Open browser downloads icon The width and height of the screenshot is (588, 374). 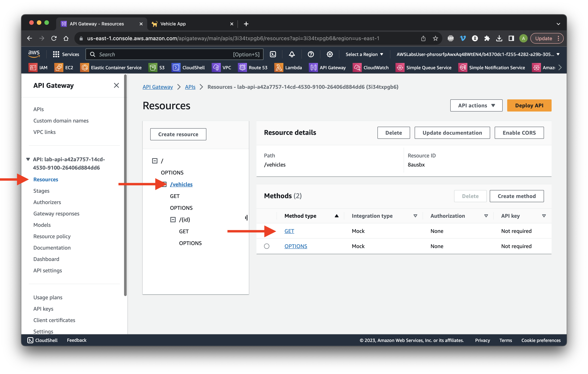499,38
